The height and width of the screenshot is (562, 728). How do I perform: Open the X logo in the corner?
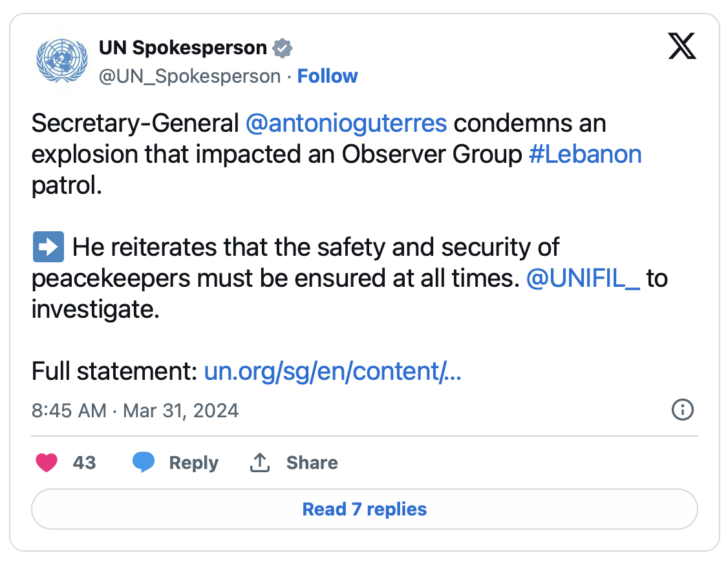[x=682, y=48]
